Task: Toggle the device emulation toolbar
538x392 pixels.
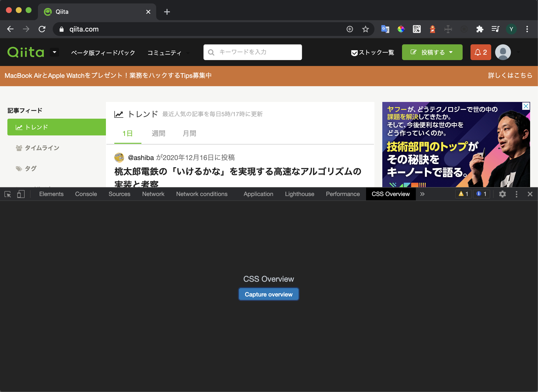Action: coord(21,194)
